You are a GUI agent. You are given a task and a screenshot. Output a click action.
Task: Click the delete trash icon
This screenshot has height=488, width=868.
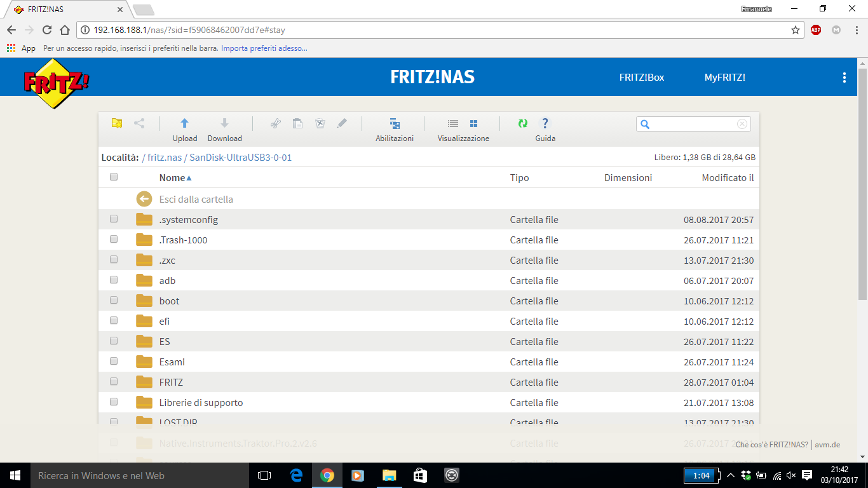point(320,123)
